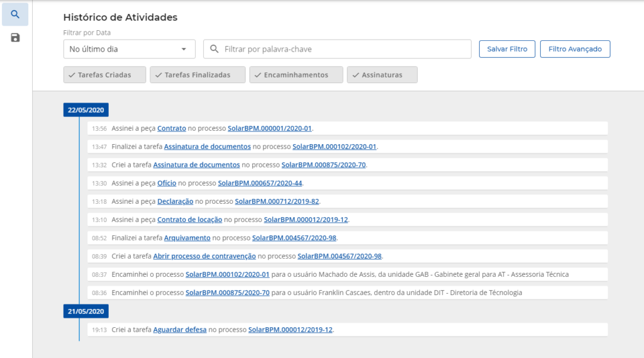Open the Ofício document link
The image size is (644, 358).
tap(167, 183)
